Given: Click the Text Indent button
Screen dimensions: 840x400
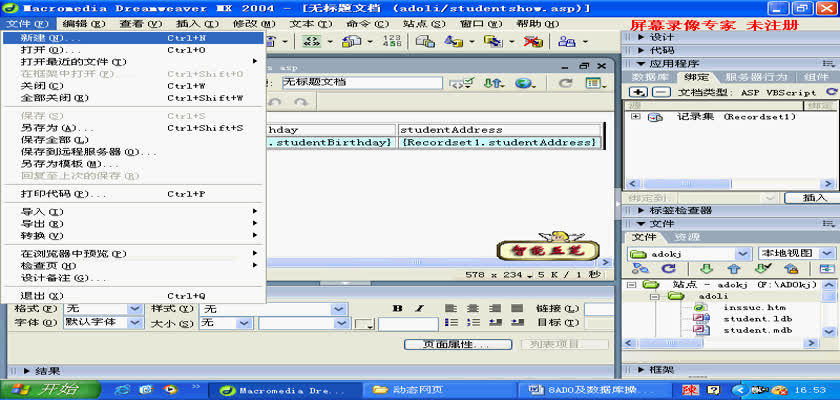Looking at the screenshot, I should click(516, 322).
